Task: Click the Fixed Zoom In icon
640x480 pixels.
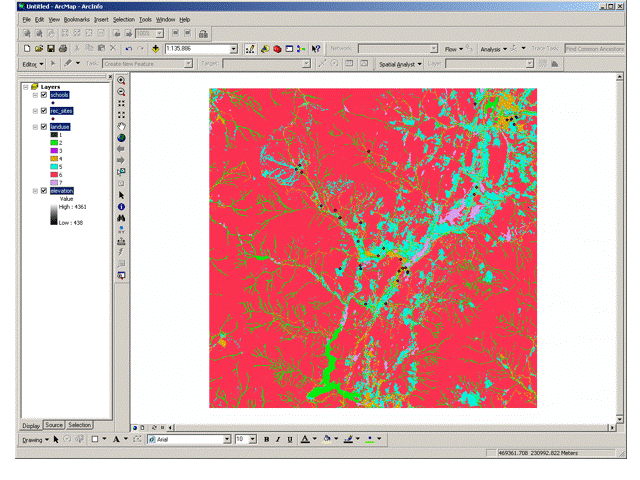Action: click(x=121, y=103)
